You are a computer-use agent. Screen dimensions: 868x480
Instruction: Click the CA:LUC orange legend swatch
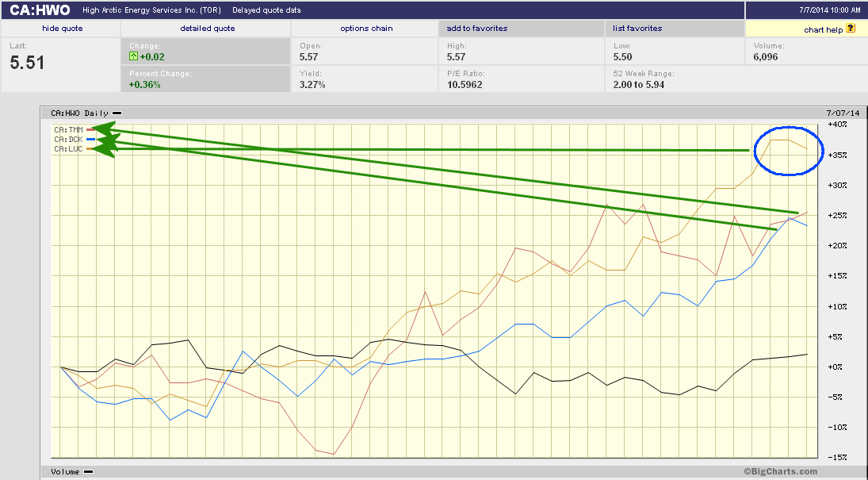click(91, 148)
